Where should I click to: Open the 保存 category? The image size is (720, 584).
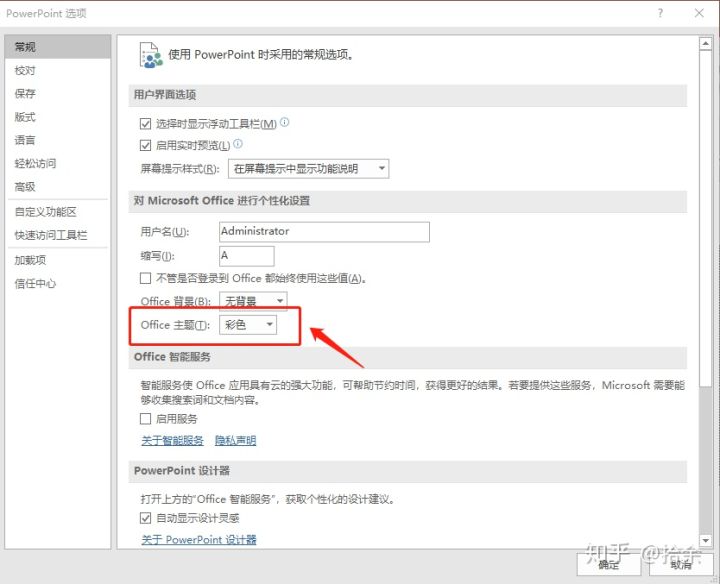coord(58,94)
